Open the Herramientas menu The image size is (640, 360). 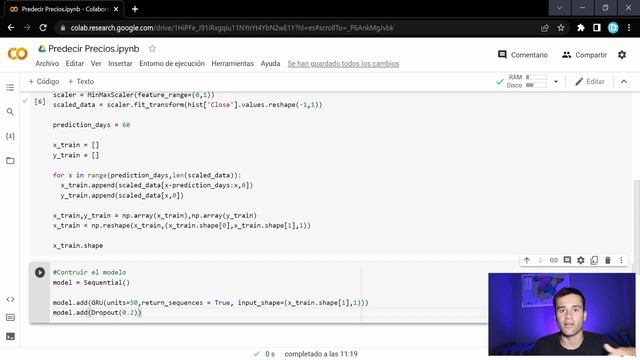[233, 64]
